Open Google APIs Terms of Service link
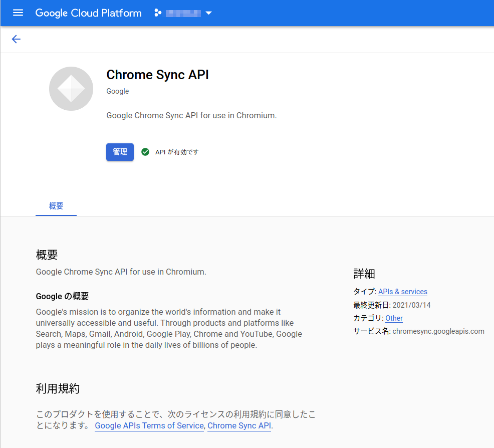This screenshot has height=448, width=494. tap(149, 425)
